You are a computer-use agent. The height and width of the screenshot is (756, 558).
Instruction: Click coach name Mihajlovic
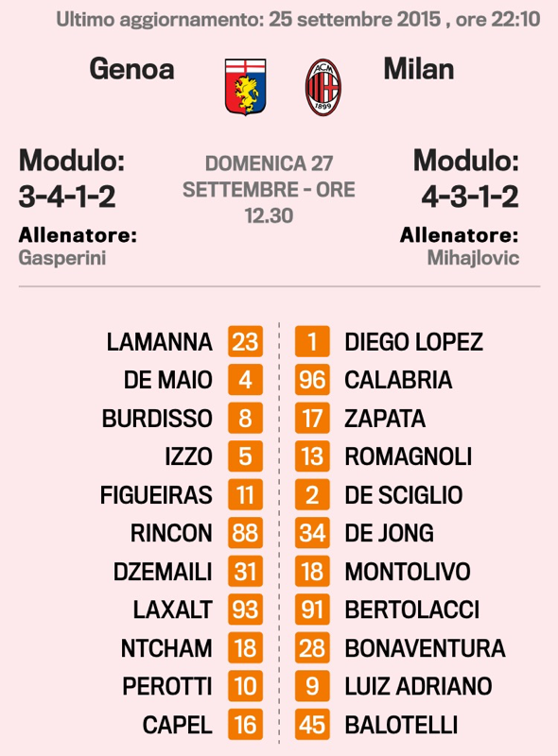coord(473,258)
